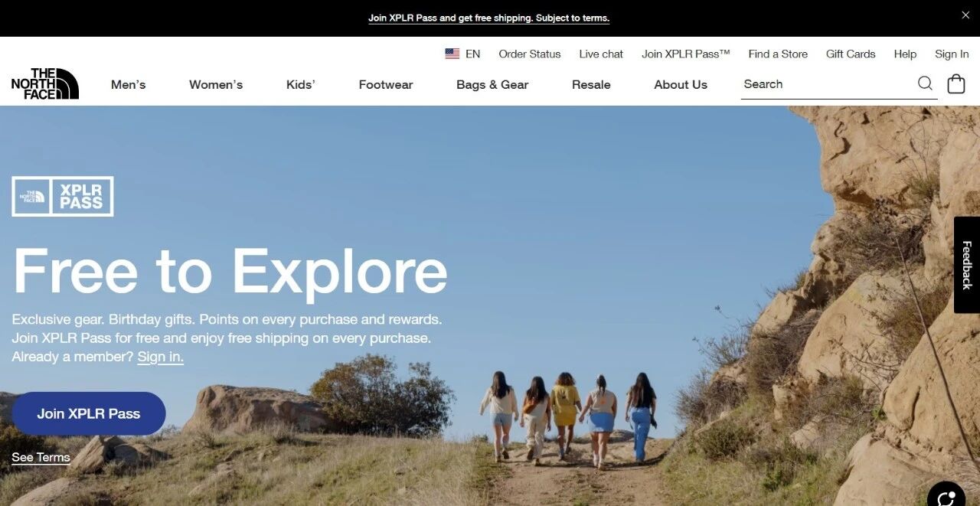Expand the Kids' navigation menu
Screen dimensions: 980x506
[301, 85]
